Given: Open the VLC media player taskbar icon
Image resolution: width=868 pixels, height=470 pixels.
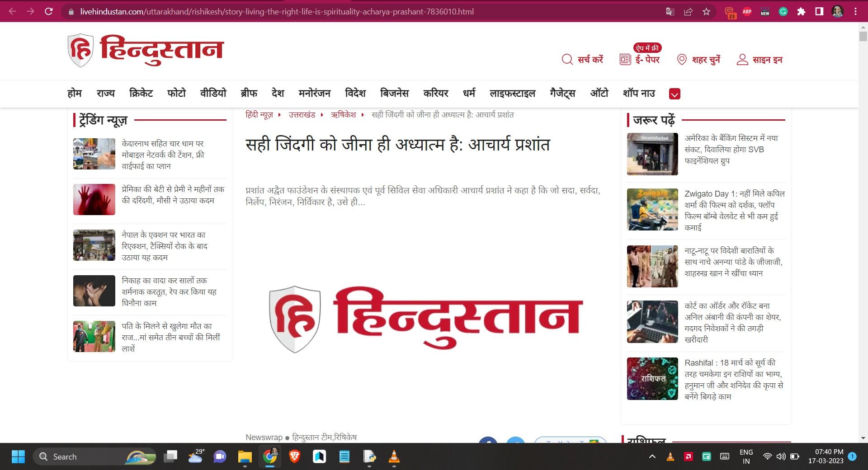Looking at the screenshot, I should point(394,457).
